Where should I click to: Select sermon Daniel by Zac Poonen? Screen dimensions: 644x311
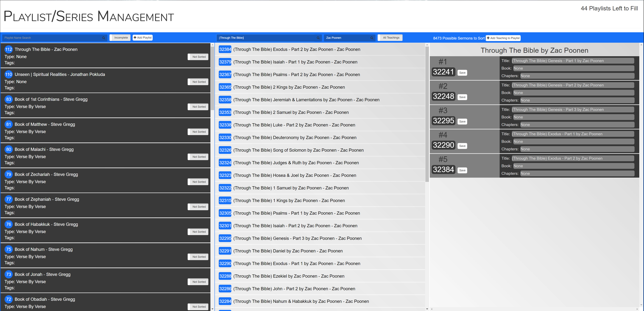(x=320, y=251)
